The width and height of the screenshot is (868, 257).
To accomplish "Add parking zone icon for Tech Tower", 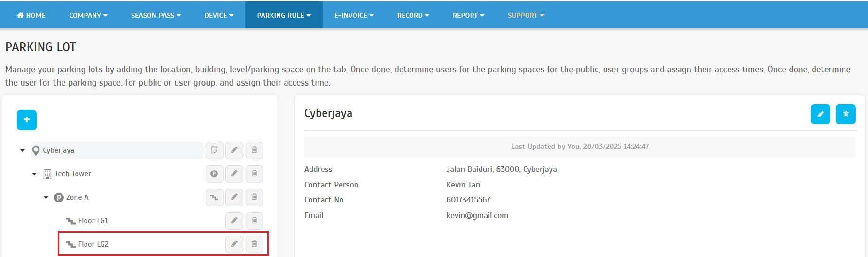I will (x=214, y=174).
